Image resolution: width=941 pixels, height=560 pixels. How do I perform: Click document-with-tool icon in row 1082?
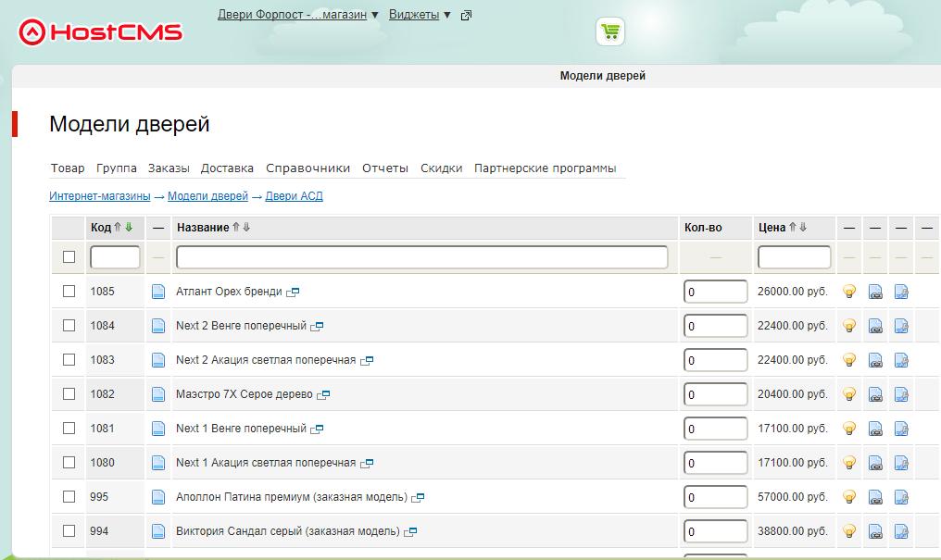[901, 394]
